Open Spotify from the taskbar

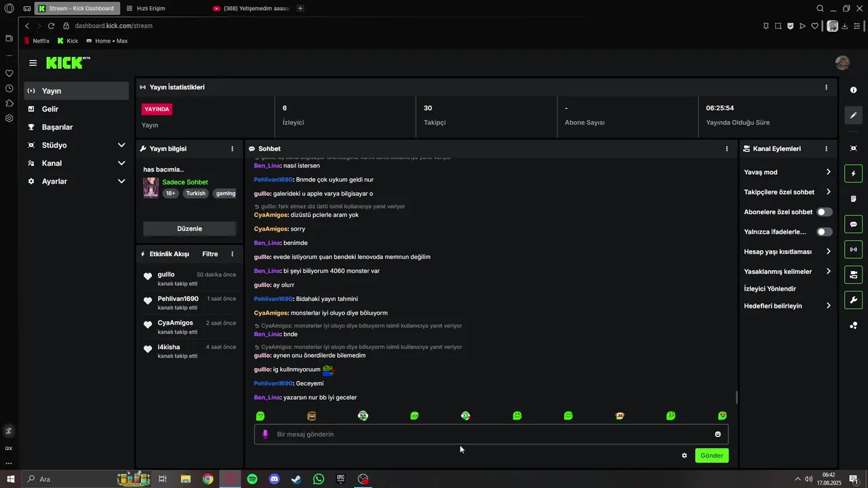(x=252, y=479)
